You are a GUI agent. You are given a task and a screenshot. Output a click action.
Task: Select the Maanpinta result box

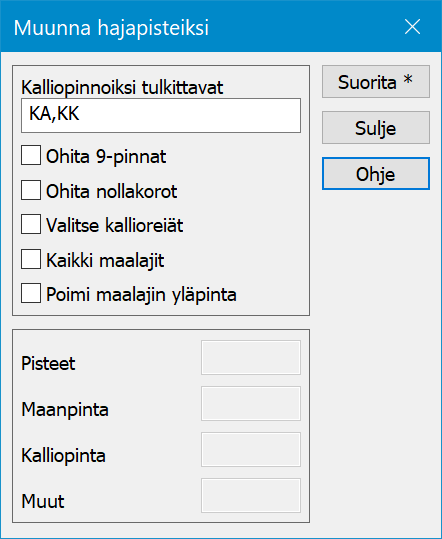click(x=251, y=404)
